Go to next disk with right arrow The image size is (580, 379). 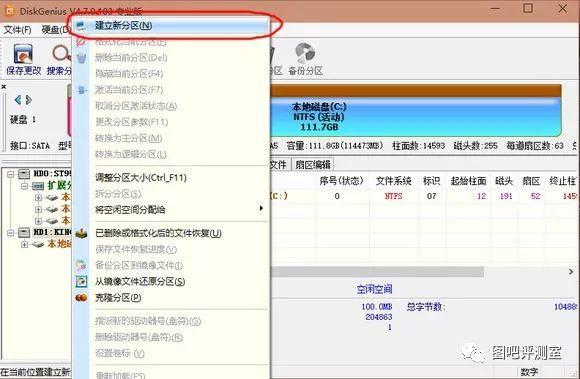point(28,100)
